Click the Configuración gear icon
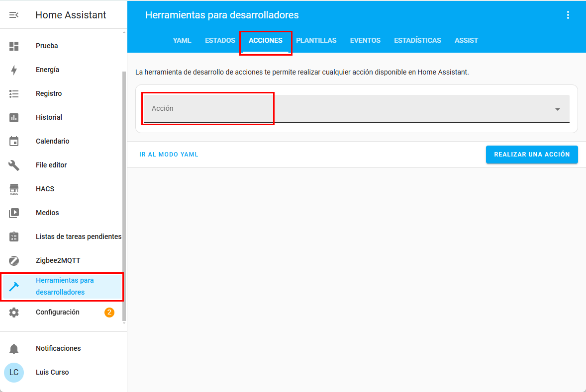 click(x=14, y=313)
